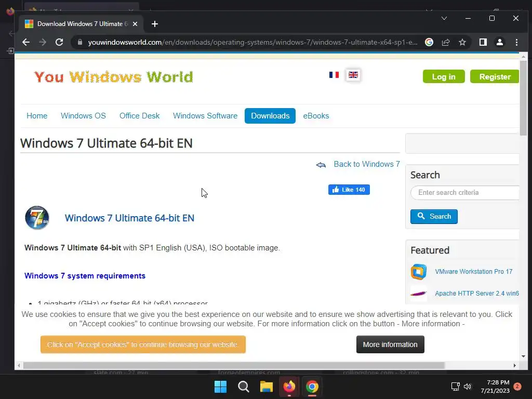The width and height of the screenshot is (532, 399).
Task: Click the volume speaker tray icon
Action: [468, 387]
